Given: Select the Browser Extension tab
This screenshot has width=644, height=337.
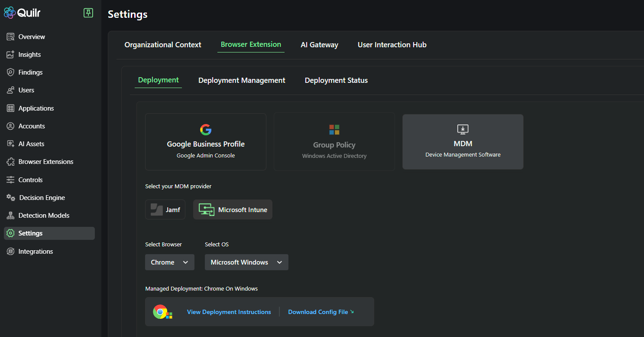Looking at the screenshot, I should click(251, 45).
